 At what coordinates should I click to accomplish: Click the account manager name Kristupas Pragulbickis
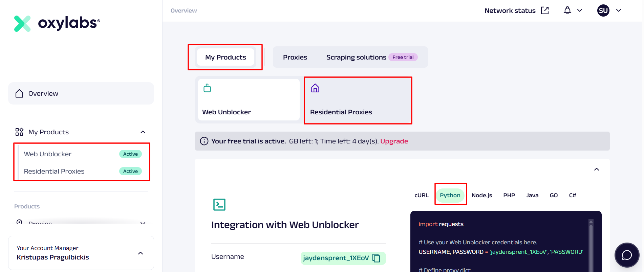coord(53,257)
